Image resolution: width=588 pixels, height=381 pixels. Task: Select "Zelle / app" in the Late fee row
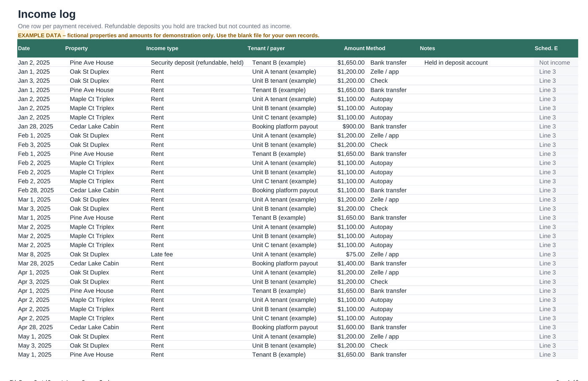pos(385,254)
